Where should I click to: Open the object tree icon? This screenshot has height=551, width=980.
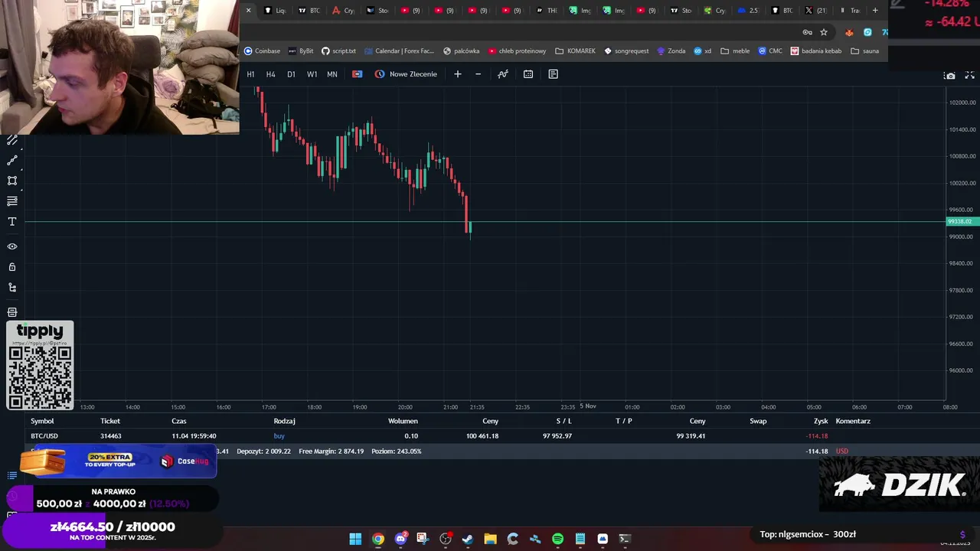pyautogui.click(x=12, y=288)
